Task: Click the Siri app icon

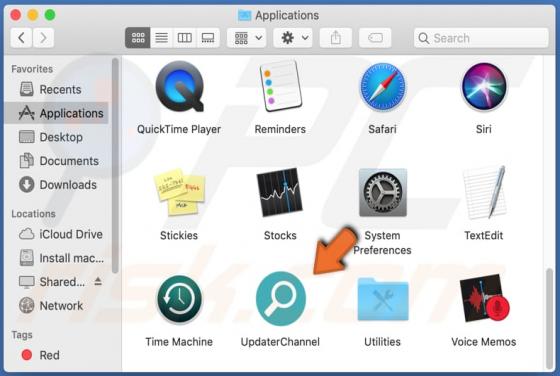Action: [484, 87]
